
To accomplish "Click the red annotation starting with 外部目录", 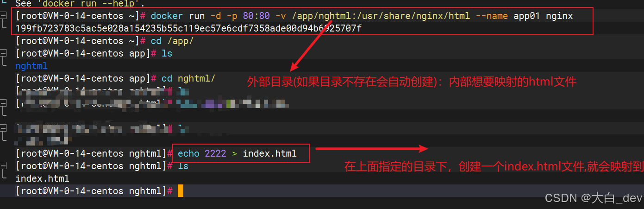I will pos(412,82).
